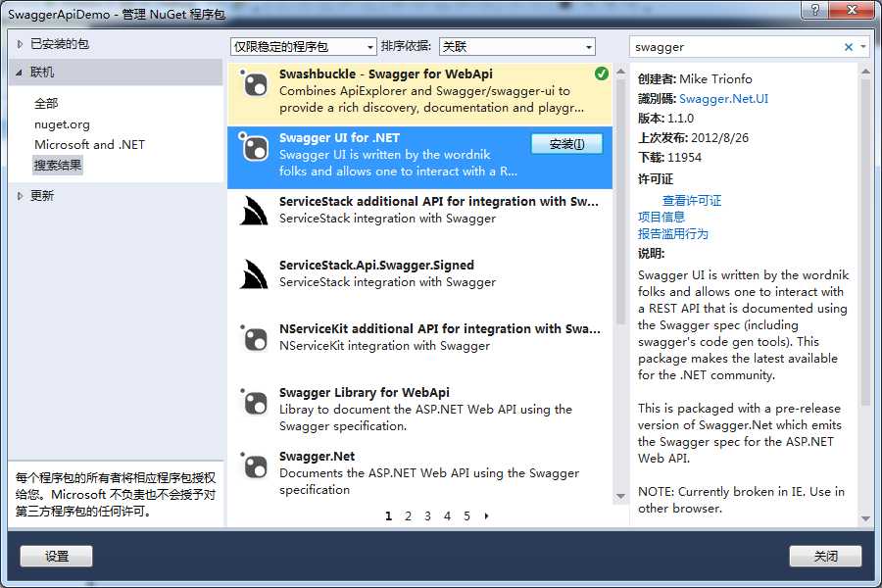Select the Microsoft and .NET source

89,145
